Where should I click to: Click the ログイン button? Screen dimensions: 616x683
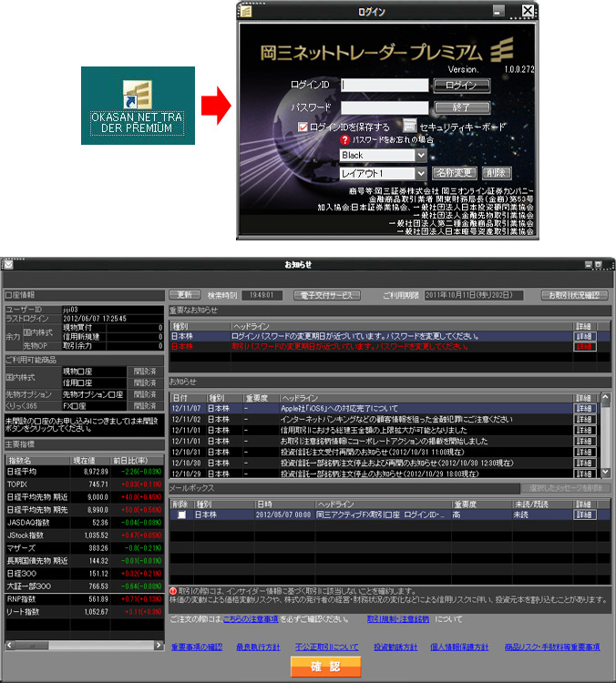click(462, 86)
